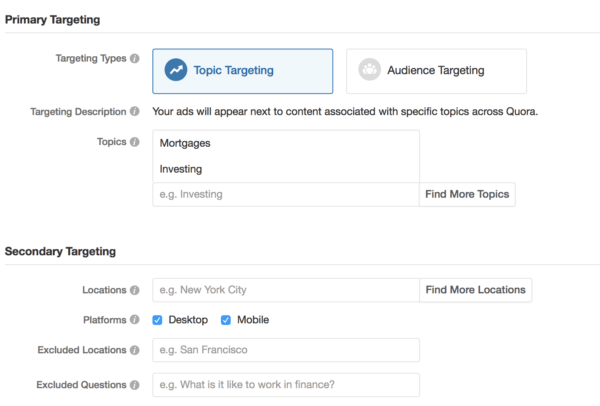
Task: Click the Topic Targeting trend arrow icon
Action: pyautogui.click(x=176, y=70)
